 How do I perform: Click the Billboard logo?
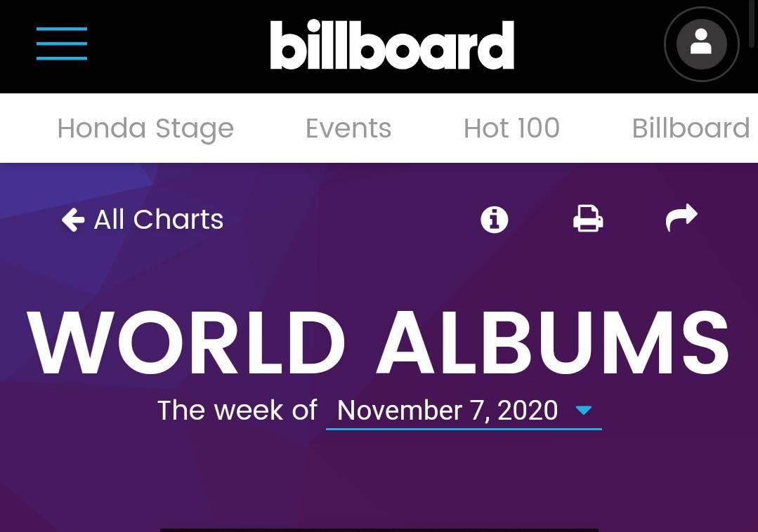[x=392, y=45]
